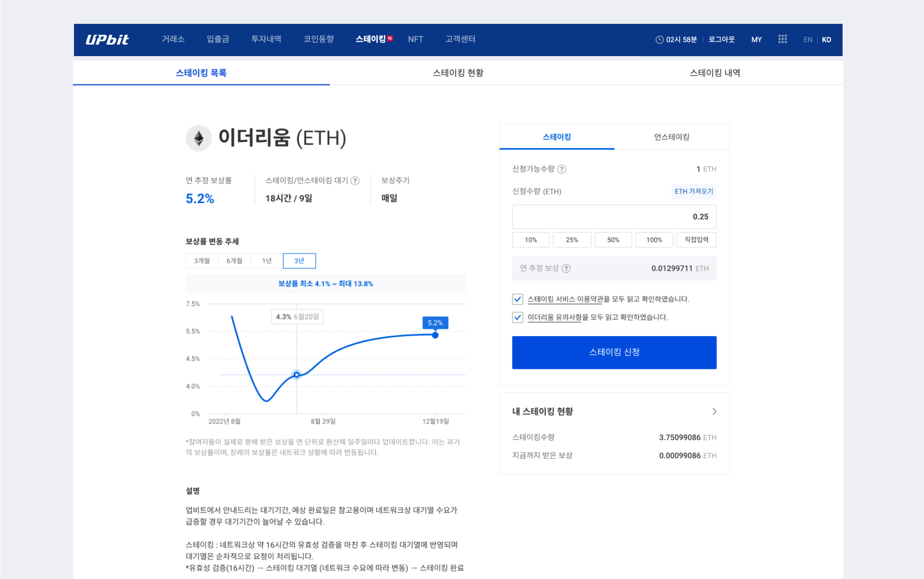Toggle the staking terms agreement checkbox
The width and height of the screenshot is (924, 579).
[517, 299]
